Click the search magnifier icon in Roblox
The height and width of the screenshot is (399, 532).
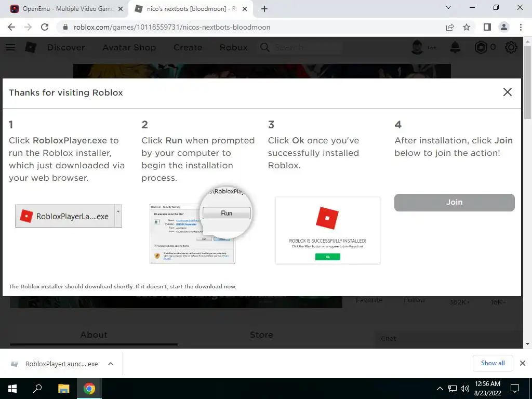click(x=265, y=47)
